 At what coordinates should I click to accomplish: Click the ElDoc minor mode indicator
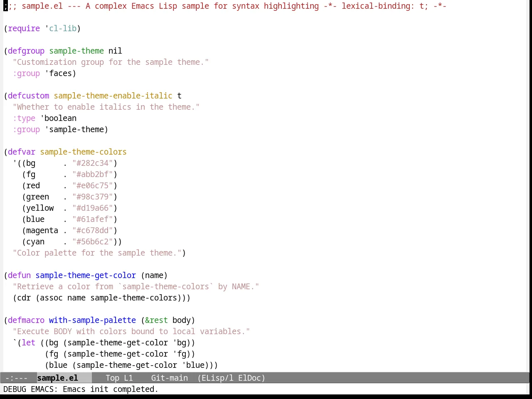(250, 378)
